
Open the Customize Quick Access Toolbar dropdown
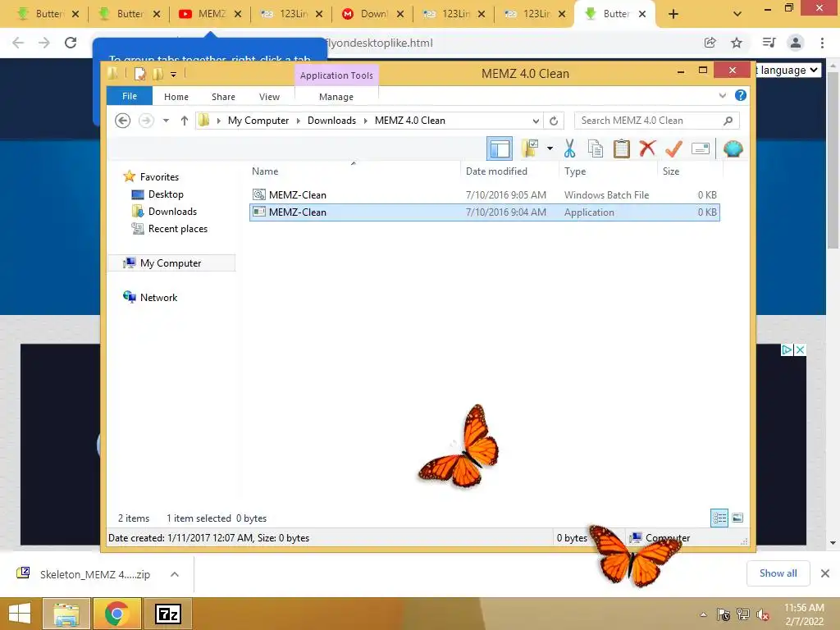[x=174, y=74]
